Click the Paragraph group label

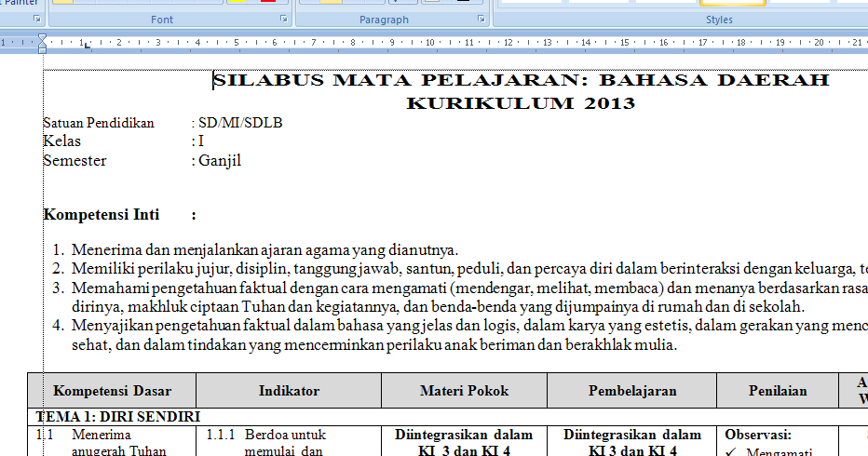(384, 20)
